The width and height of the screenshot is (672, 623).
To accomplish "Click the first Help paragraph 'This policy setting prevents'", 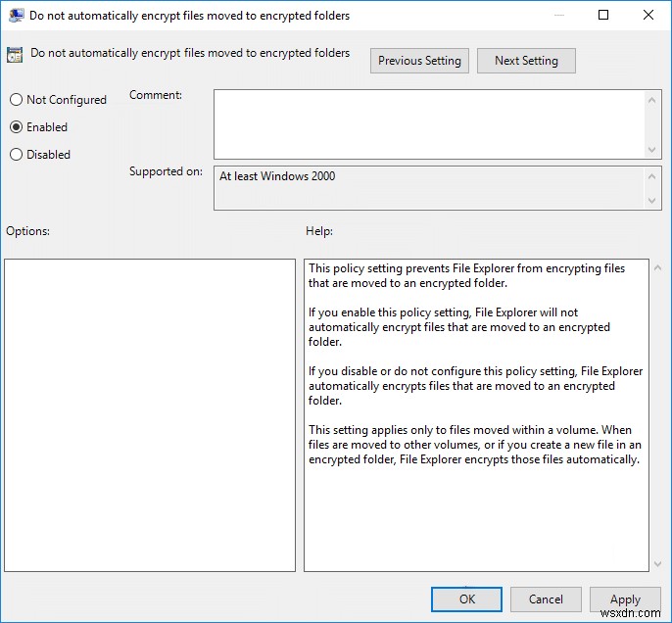I will [466, 275].
